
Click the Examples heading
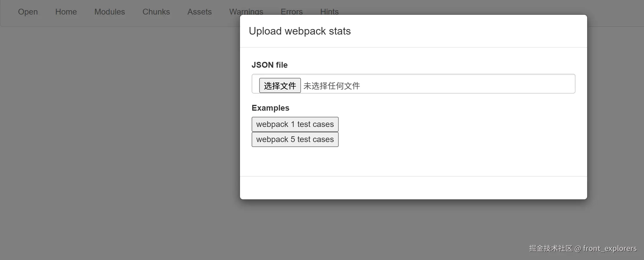pos(270,108)
